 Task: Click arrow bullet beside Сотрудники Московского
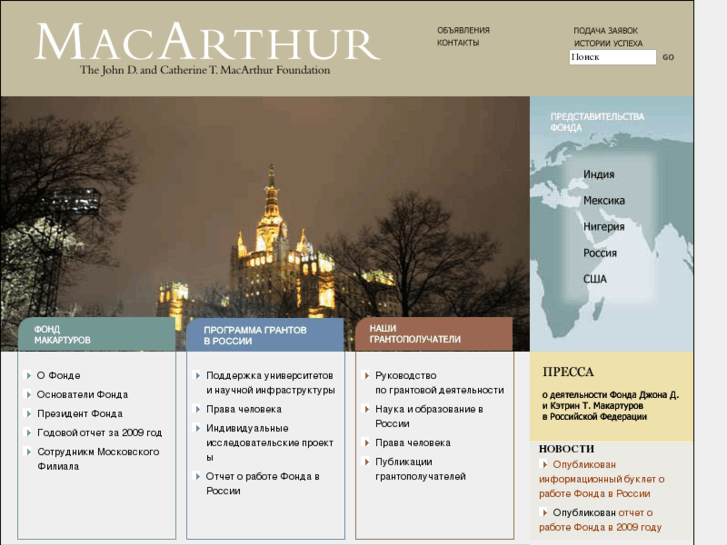click(x=29, y=451)
